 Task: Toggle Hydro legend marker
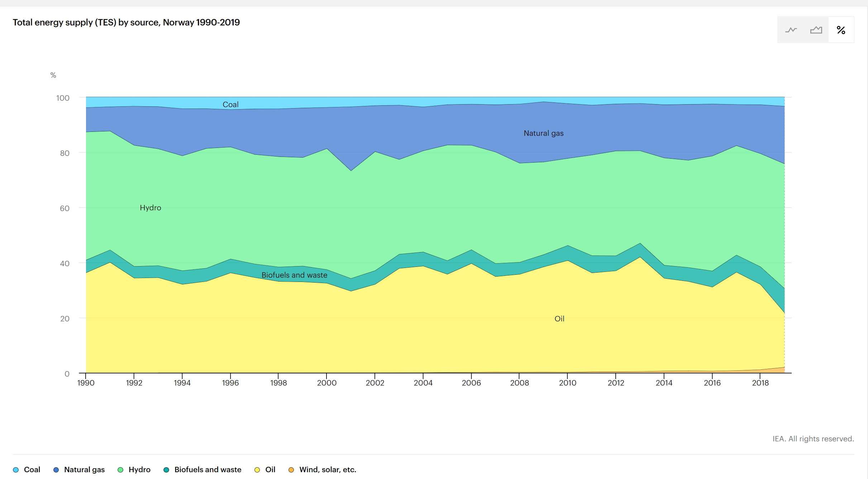tap(120, 470)
